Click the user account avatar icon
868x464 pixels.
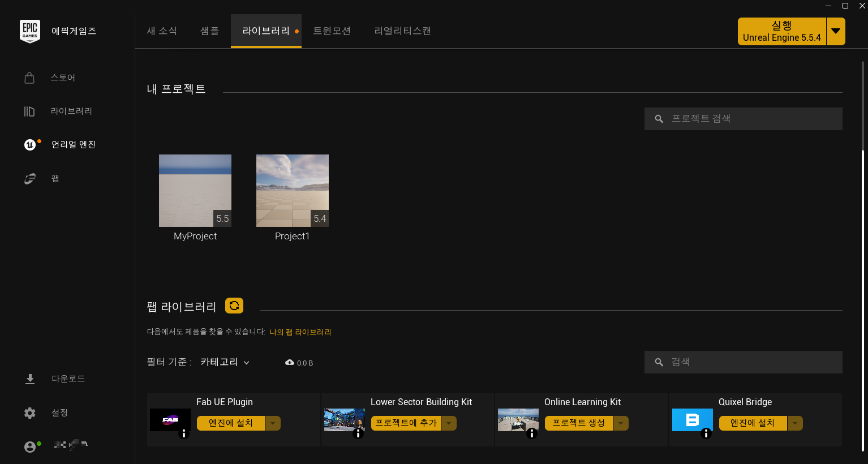(30, 447)
